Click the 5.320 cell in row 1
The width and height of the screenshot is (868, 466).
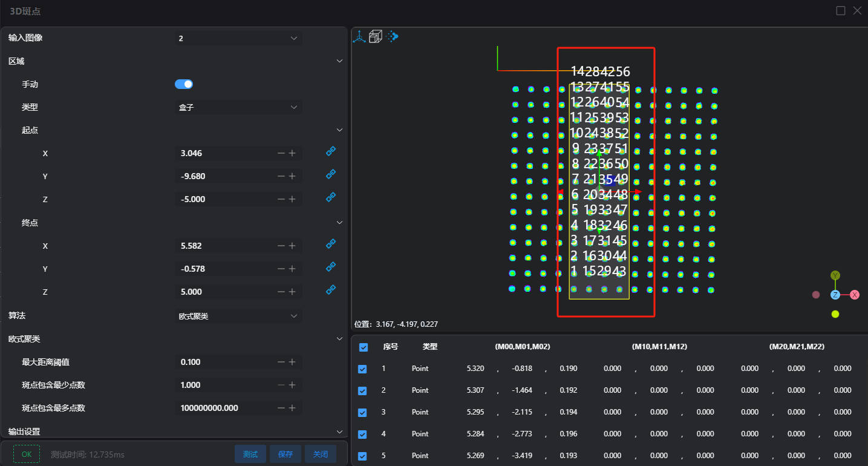(x=475, y=369)
